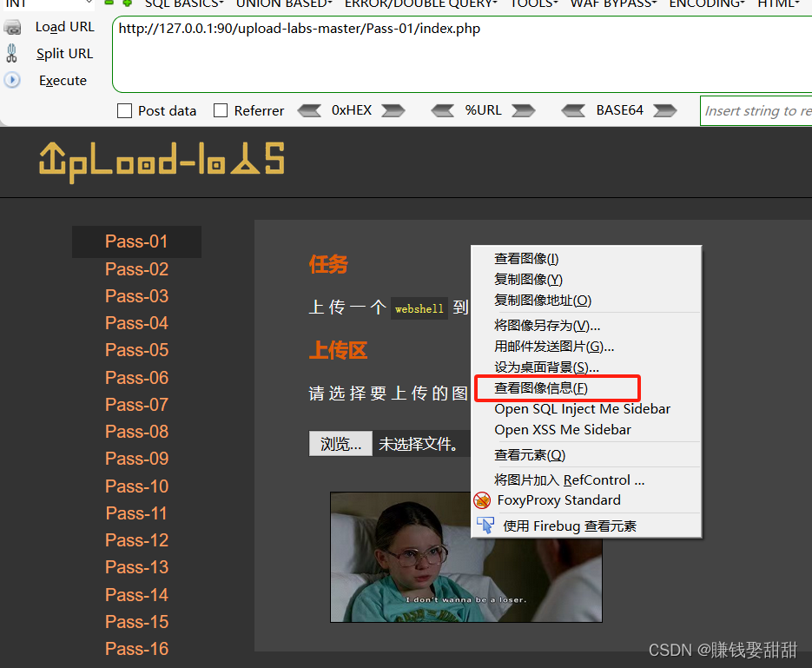812x668 pixels.
Task: Click right arrow beside 0xHEX
Action: coord(393,110)
